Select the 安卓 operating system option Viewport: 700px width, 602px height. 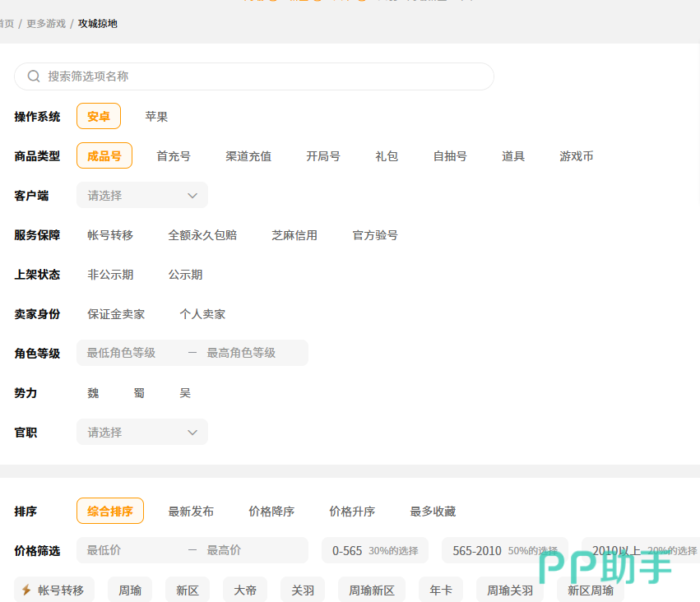[x=99, y=117]
